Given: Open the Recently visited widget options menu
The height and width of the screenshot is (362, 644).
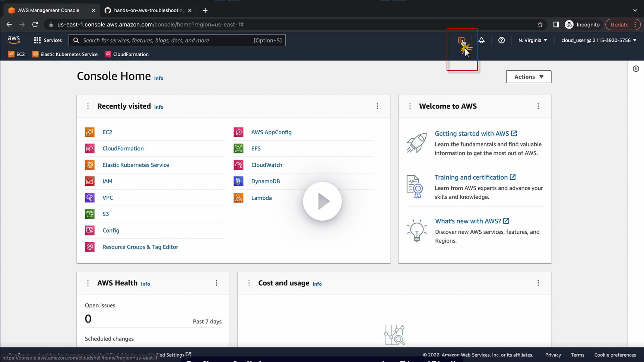Looking at the screenshot, I should coord(377,106).
